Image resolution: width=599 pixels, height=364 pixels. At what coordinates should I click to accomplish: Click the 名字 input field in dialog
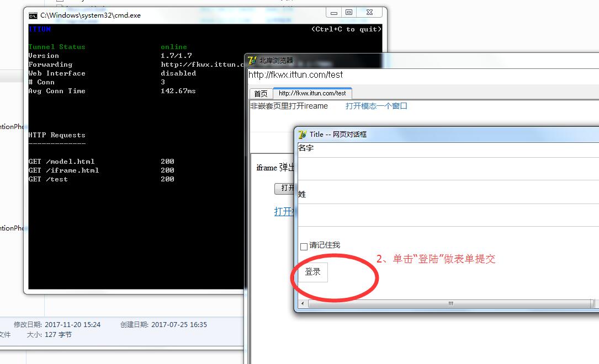pos(448,168)
